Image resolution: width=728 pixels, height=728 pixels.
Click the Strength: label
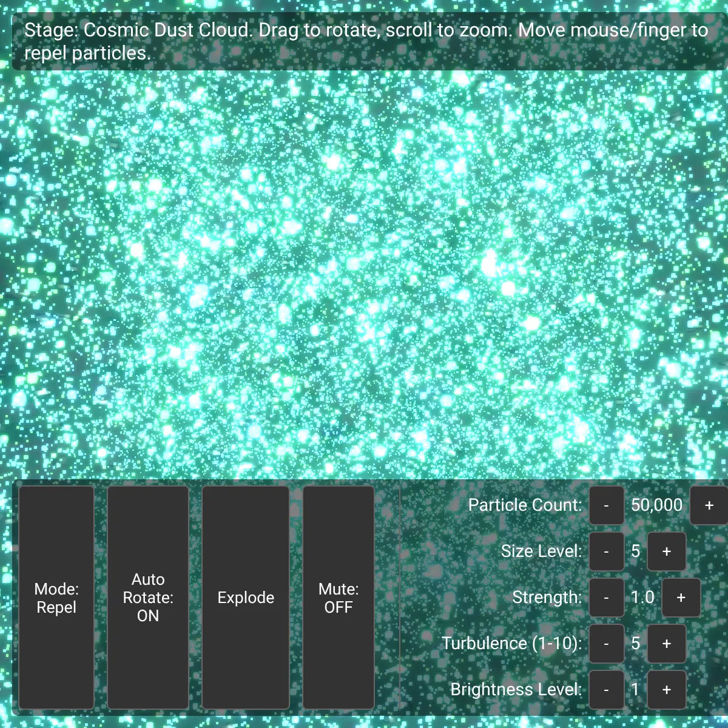[x=547, y=597]
